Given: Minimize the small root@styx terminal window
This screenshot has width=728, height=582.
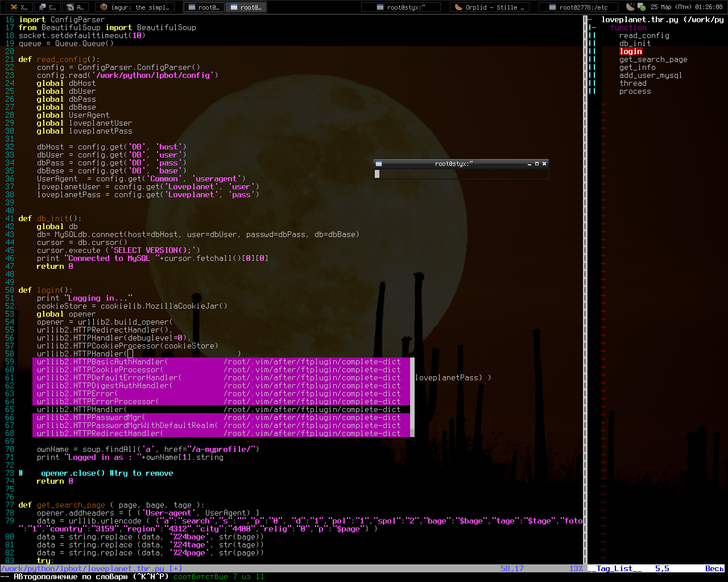Looking at the screenshot, I should [530, 164].
